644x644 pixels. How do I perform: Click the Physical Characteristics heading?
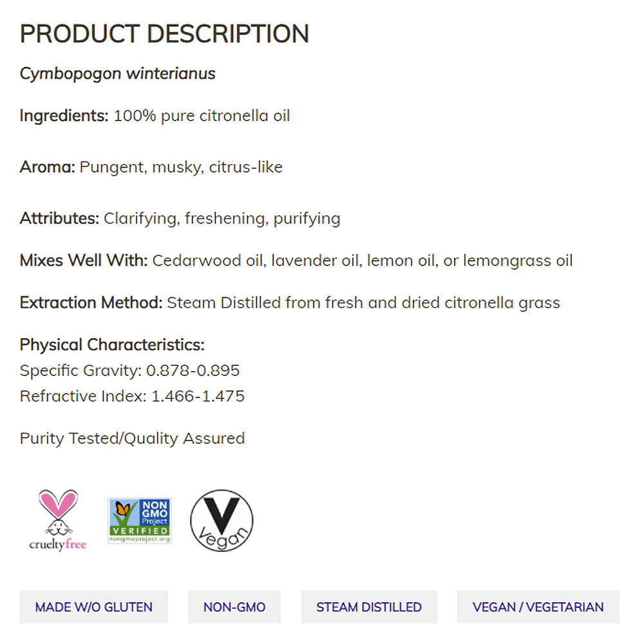(112, 345)
